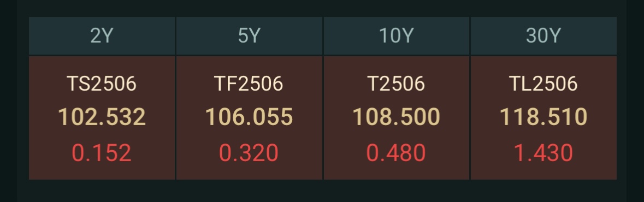Viewport: 644px width, 202px height.
Task: Open the 2Y futures quote card
Action: (102, 118)
